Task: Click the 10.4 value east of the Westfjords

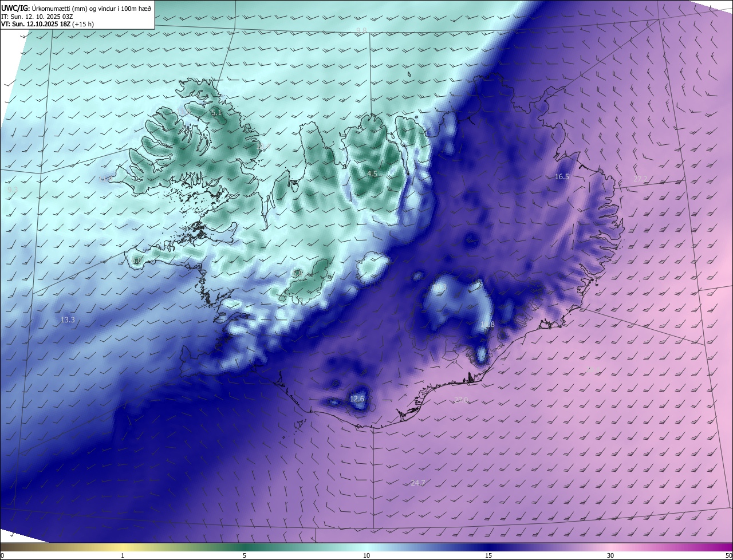Action: click(263, 147)
